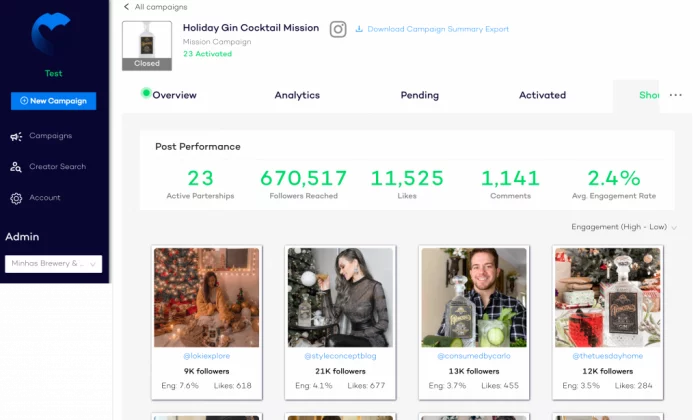Click the Holiday Gin Cocktail Mission title
700x420 pixels.
tap(251, 28)
